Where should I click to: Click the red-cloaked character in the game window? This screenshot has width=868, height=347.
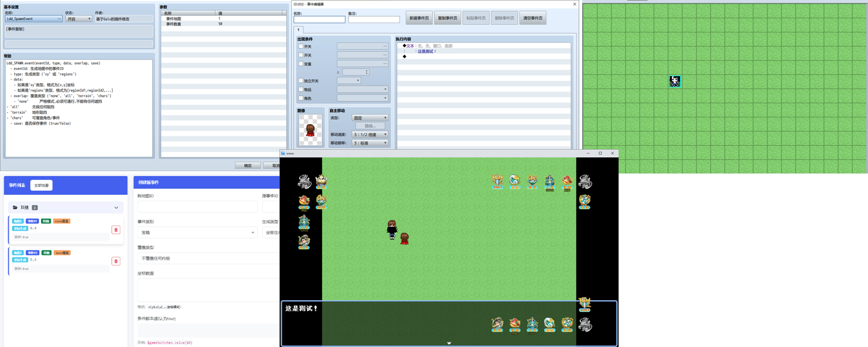404,238
